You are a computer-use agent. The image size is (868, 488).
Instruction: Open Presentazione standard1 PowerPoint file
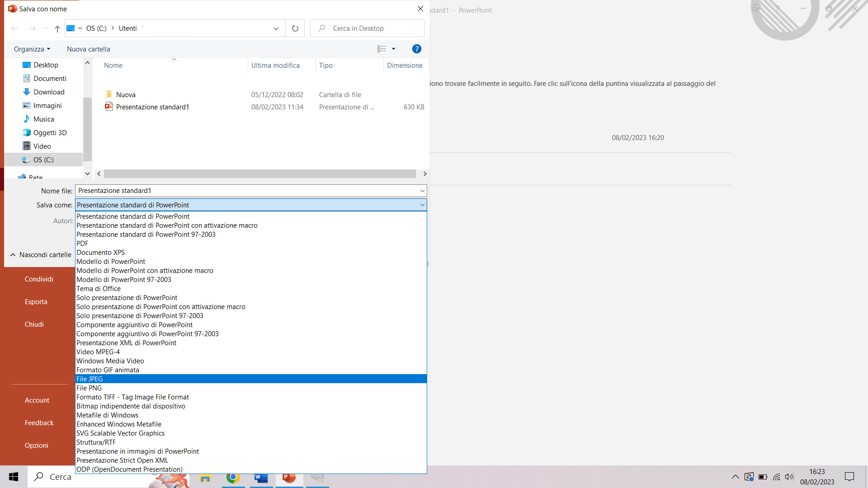click(152, 107)
